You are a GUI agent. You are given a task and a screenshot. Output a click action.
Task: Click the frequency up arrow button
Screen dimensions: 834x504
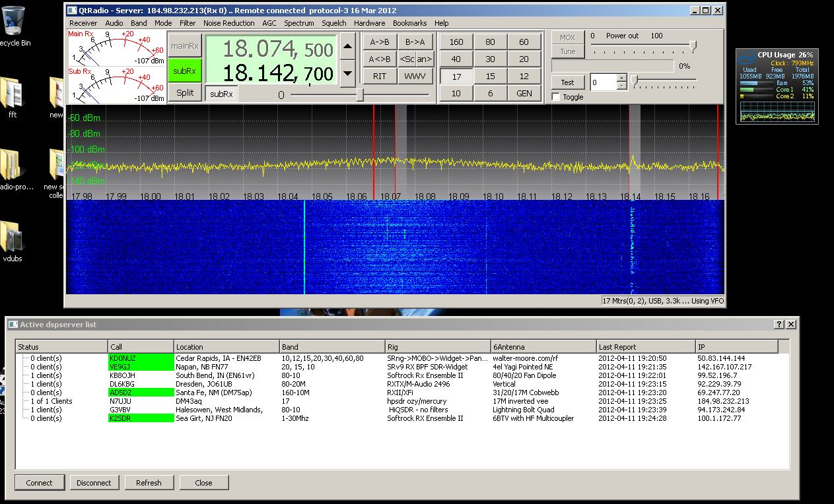(349, 46)
